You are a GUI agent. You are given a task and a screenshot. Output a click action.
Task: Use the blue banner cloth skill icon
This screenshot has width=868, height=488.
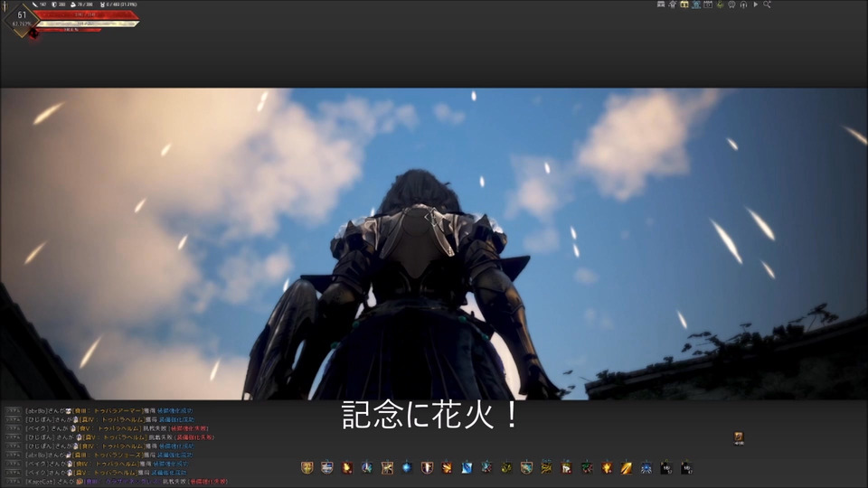click(x=467, y=468)
